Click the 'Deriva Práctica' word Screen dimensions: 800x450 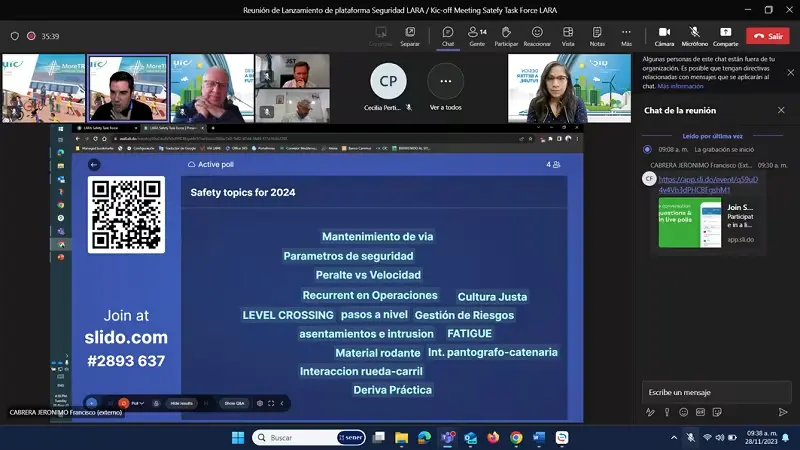click(x=392, y=390)
